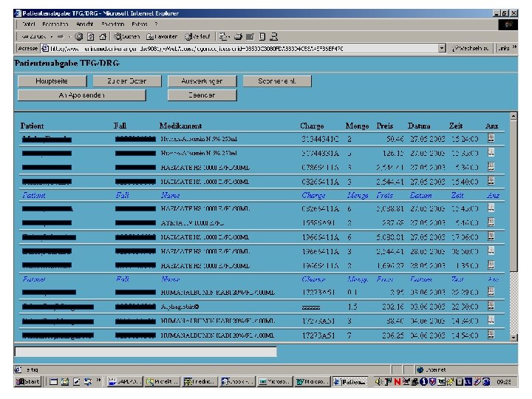Open the Anz icon for the 22:29 row
Image resolution: width=532 pixels, height=399 pixels.
491,291
